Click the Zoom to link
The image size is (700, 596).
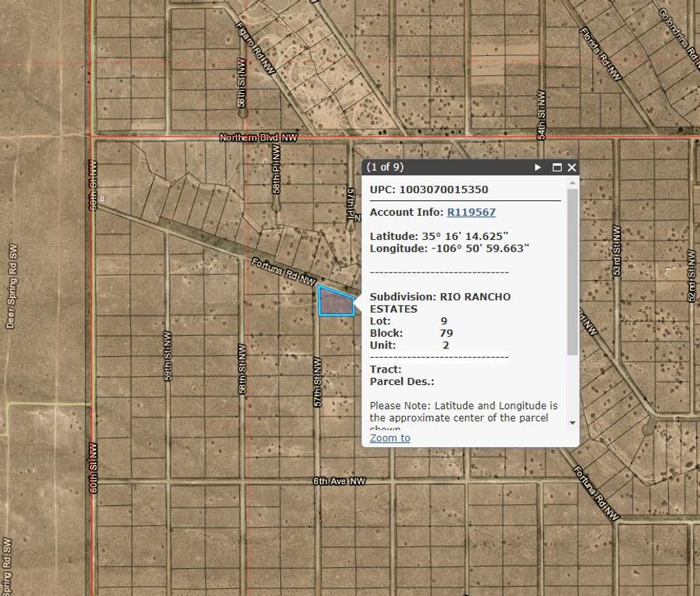click(389, 438)
